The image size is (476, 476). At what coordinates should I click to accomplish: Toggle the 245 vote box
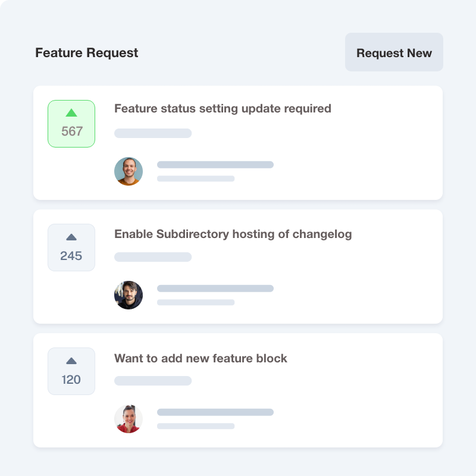pos(71,248)
